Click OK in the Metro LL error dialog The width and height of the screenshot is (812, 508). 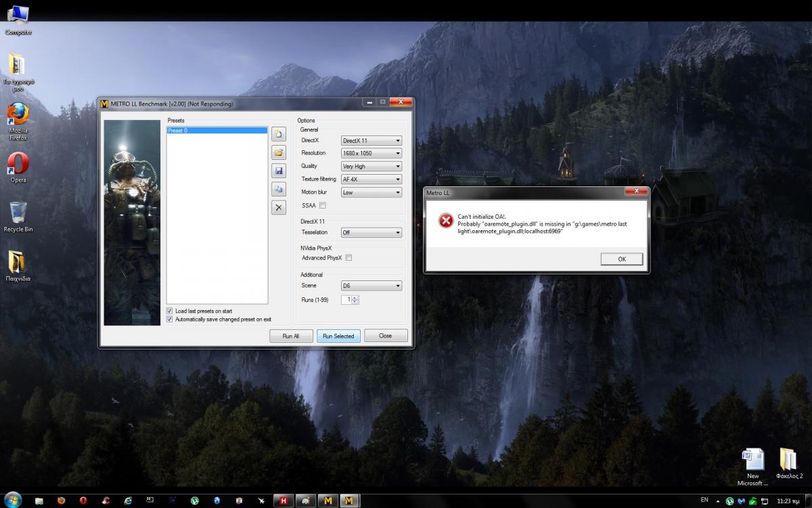point(622,259)
